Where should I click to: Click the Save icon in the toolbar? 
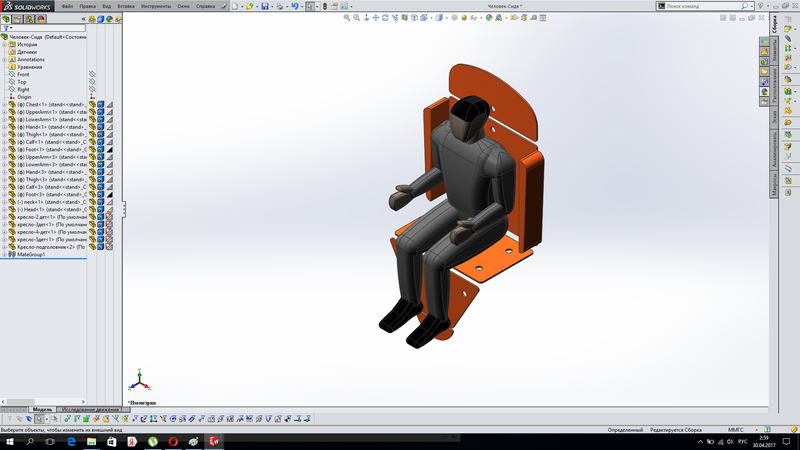(265, 6)
